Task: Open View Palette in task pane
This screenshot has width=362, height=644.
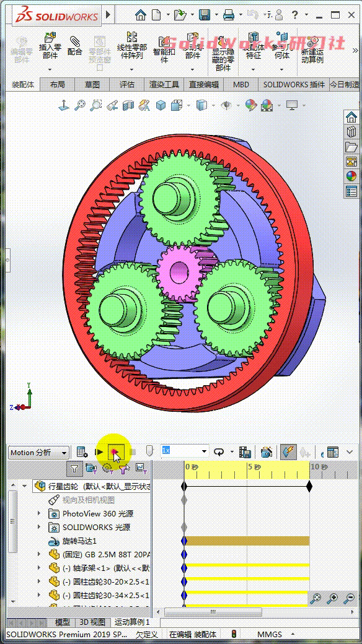Action: 351,162
